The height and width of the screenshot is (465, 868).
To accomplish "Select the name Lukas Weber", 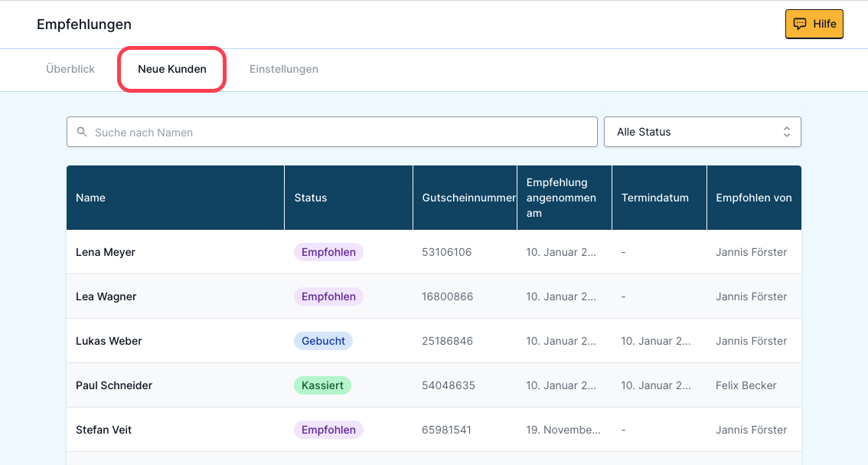I will click(x=109, y=341).
